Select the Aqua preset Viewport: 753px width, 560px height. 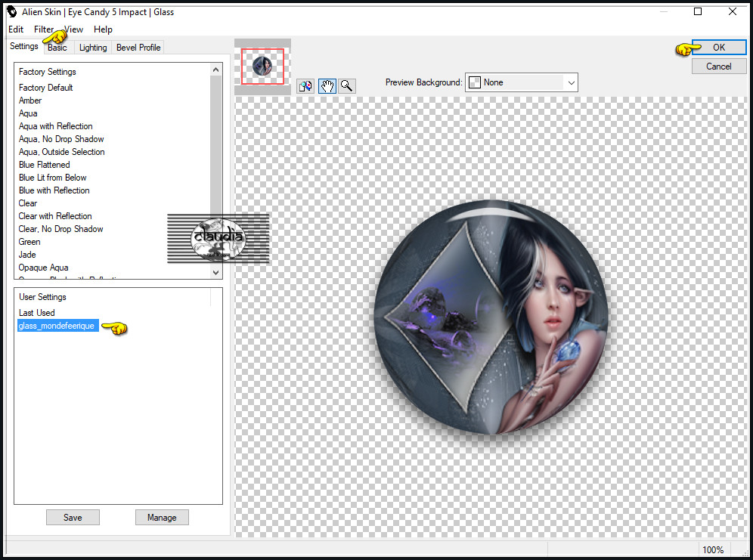pyautogui.click(x=28, y=113)
